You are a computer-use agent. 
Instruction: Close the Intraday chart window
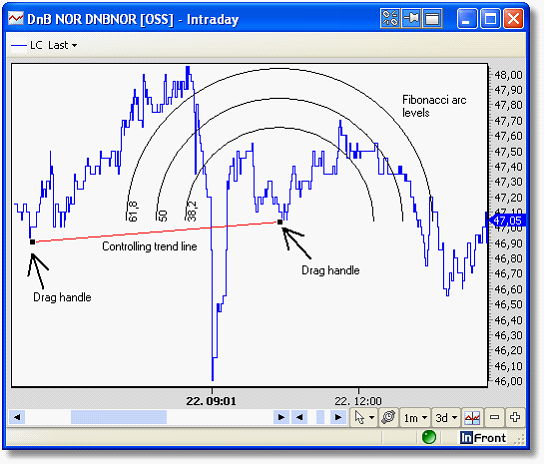click(513, 18)
